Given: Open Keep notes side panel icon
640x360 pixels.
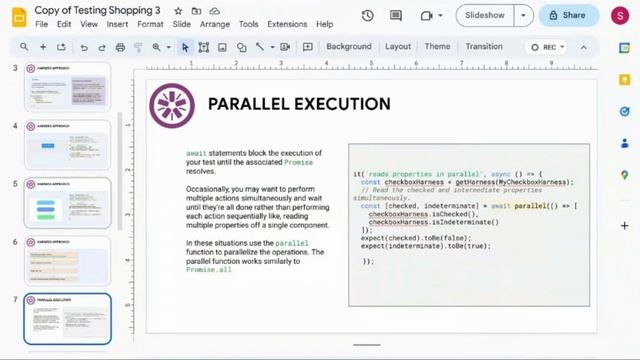Looking at the screenshot, I should tap(624, 80).
